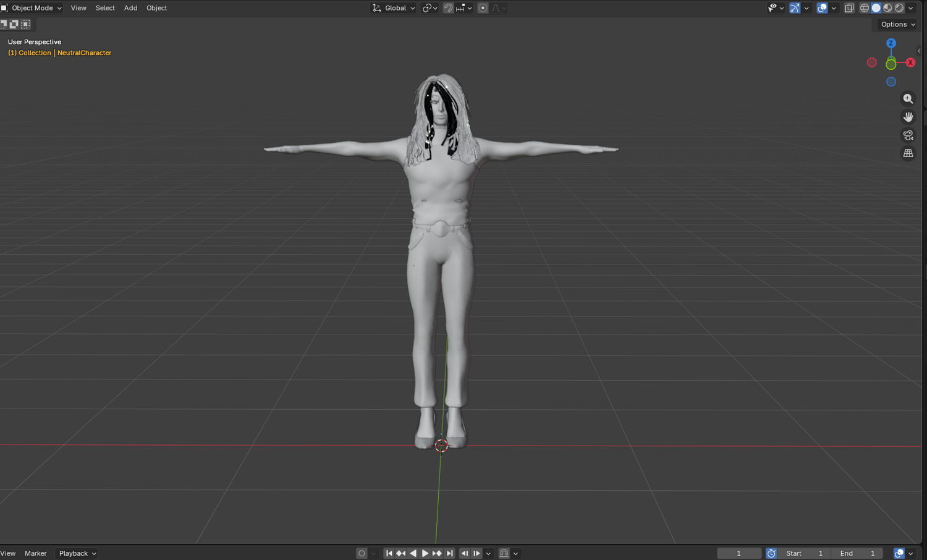Open the Add menu

130,8
